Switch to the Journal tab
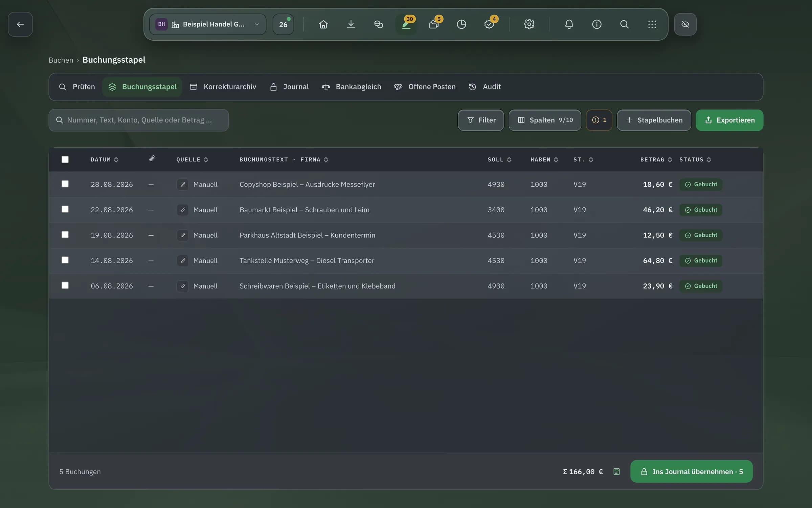This screenshot has height=508, width=812. (x=289, y=87)
